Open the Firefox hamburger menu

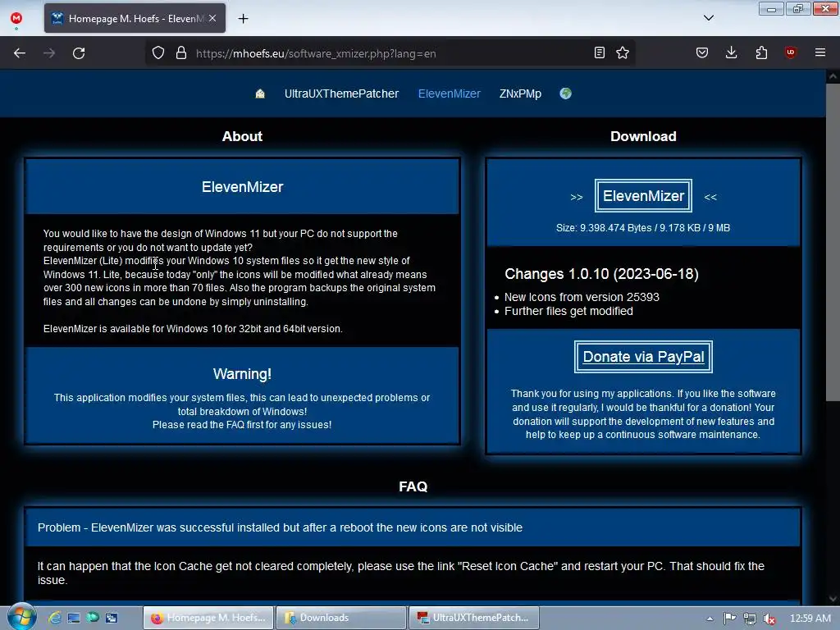click(820, 52)
